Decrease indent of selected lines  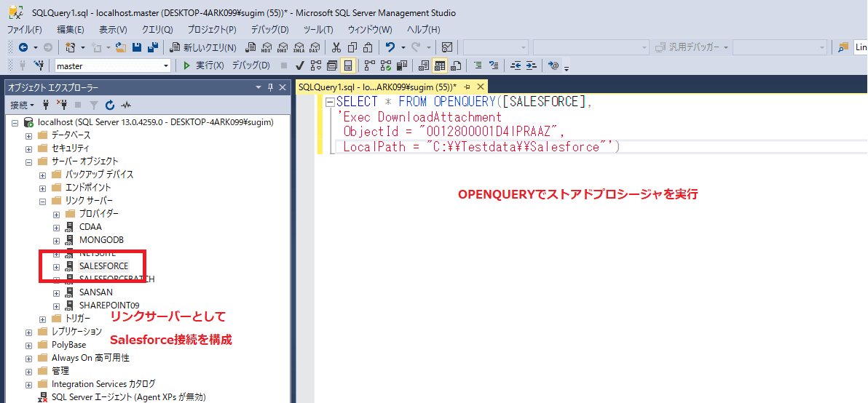tap(516, 65)
